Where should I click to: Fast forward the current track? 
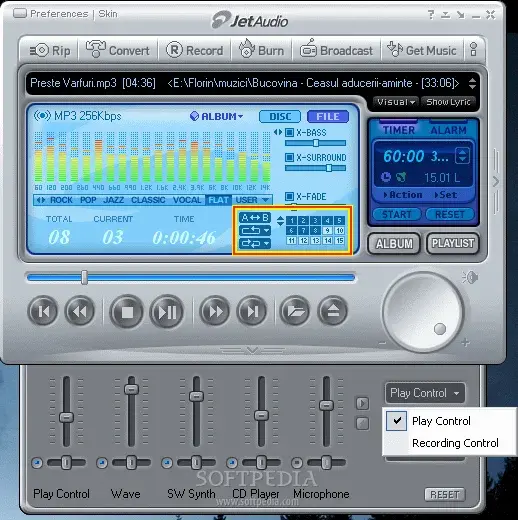pos(214,311)
